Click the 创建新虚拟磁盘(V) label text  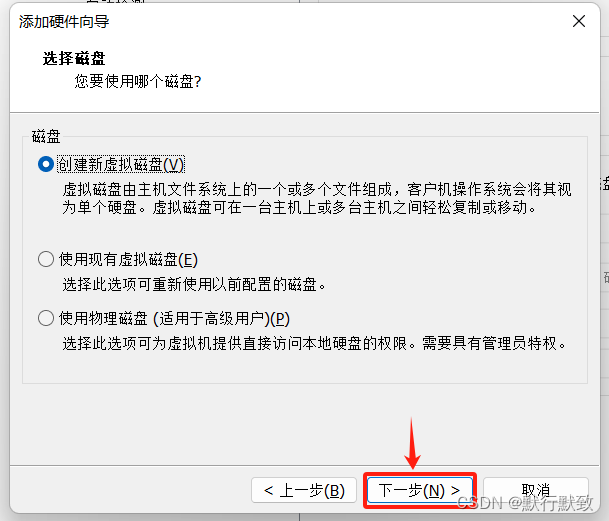point(121,165)
